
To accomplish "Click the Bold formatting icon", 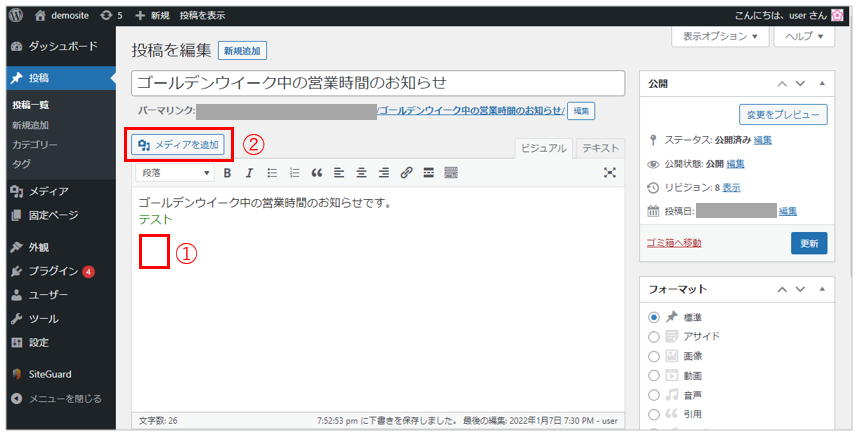I will 227,173.
